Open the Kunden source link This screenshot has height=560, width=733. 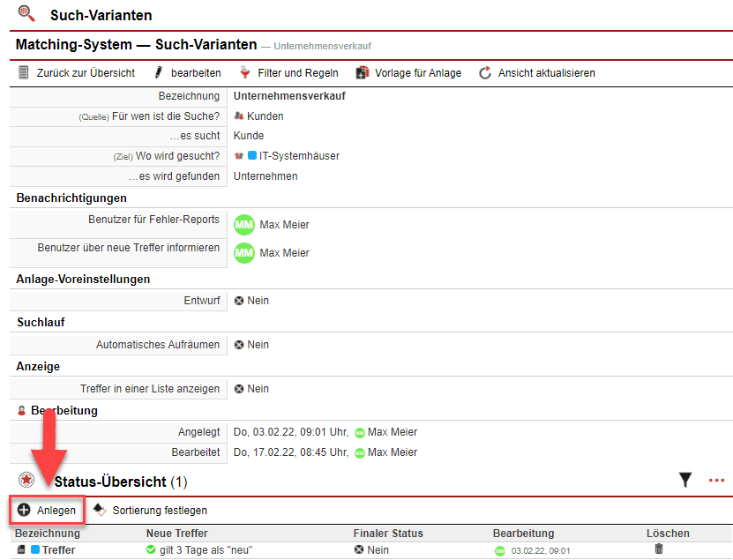click(x=265, y=116)
